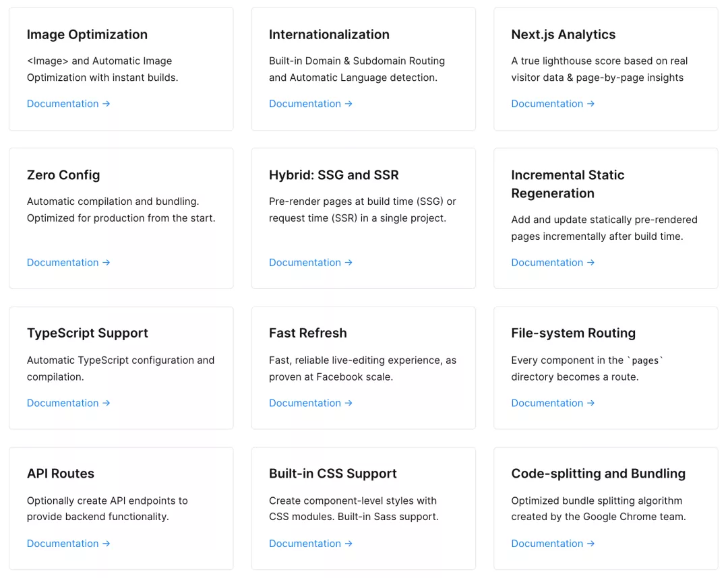Screen dimensions: 728x578
Task: Click the Zero Config card title
Action: point(63,175)
